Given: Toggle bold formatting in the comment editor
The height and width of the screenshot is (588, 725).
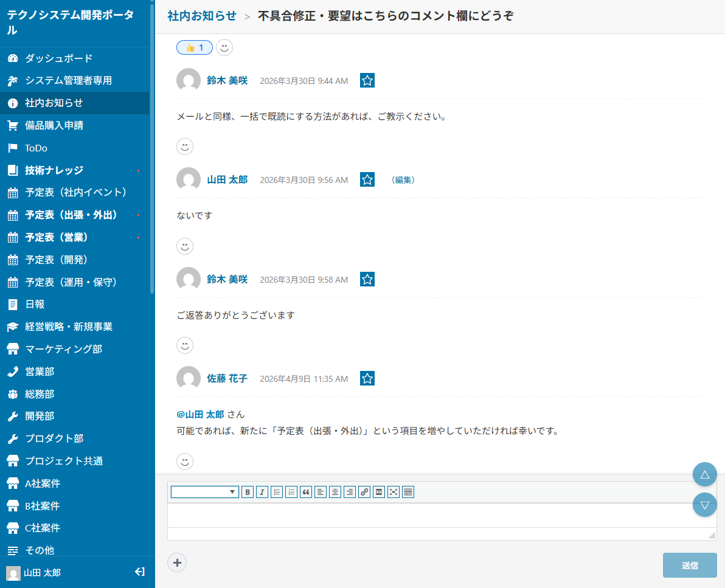Looking at the screenshot, I should [x=248, y=492].
